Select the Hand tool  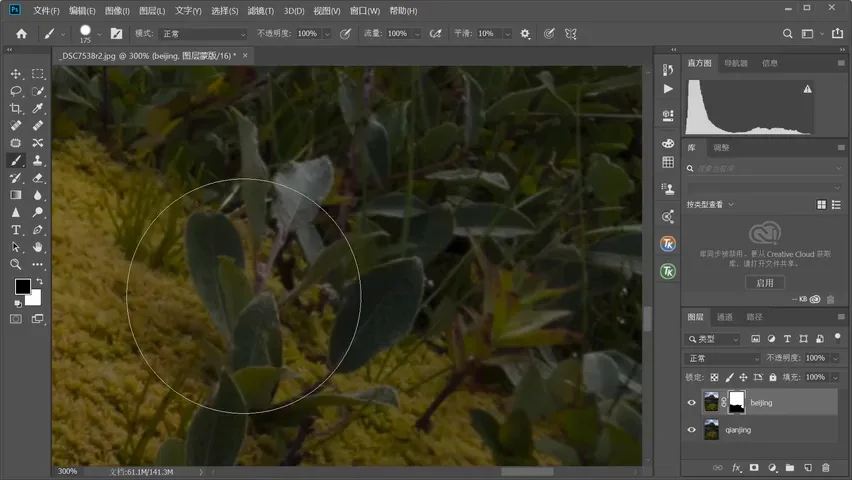coord(37,247)
